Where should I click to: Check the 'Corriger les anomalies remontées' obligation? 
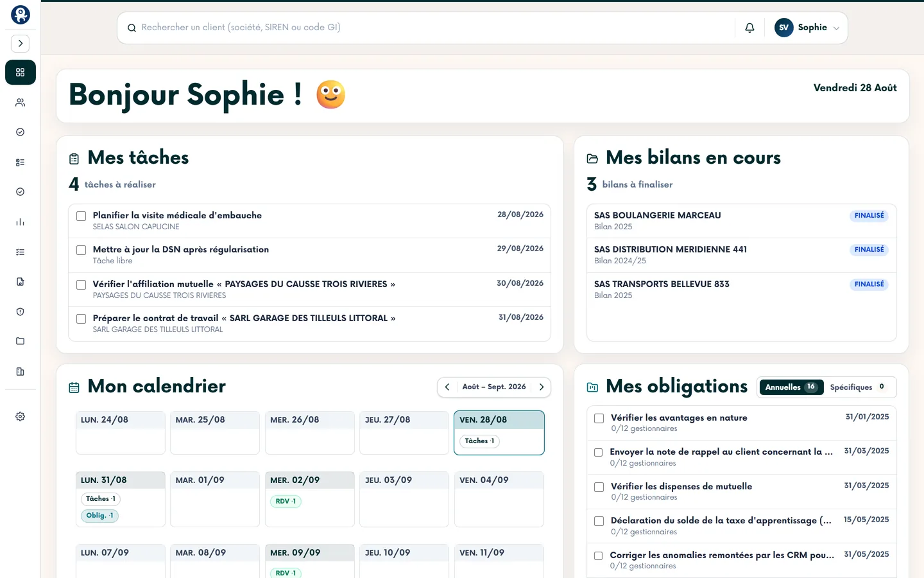click(x=598, y=556)
